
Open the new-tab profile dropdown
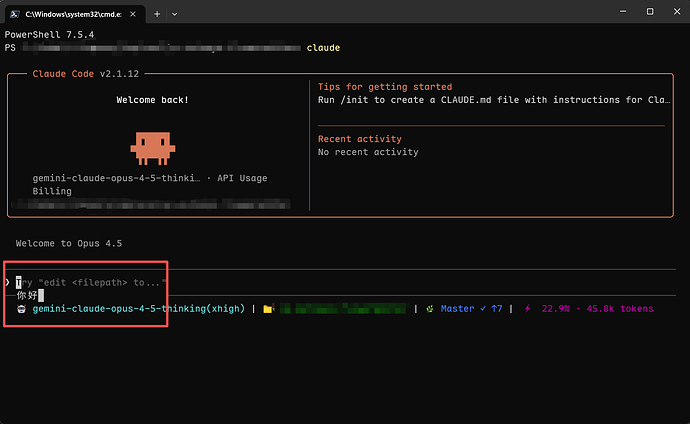click(175, 14)
